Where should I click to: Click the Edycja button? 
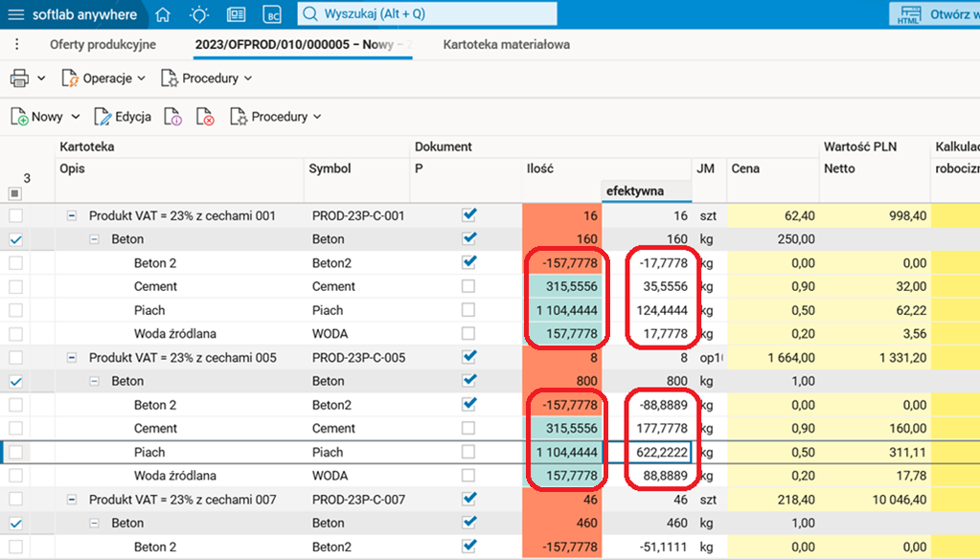123,117
